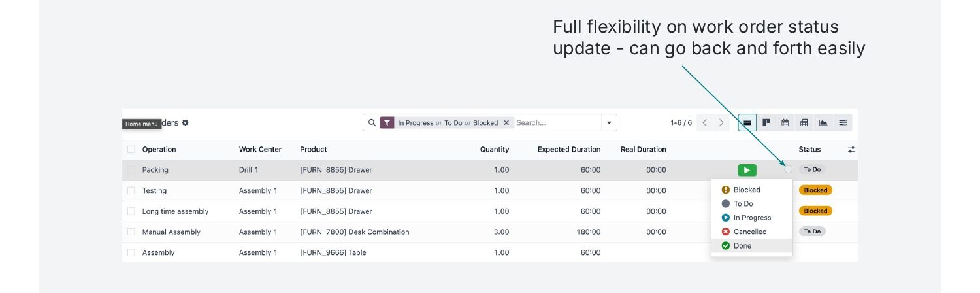Sort by the Product column header
The width and height of the screenshot is (980, 293).
point(314,150)
